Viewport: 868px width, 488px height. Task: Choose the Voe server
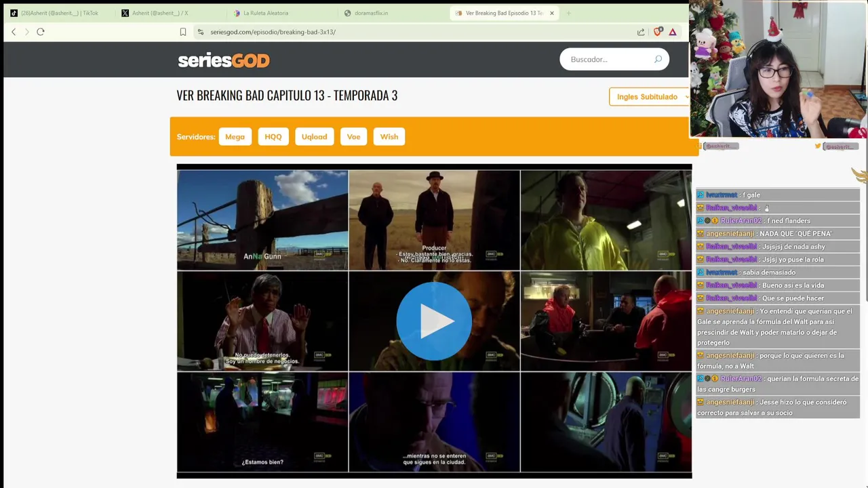coord(353,137)
